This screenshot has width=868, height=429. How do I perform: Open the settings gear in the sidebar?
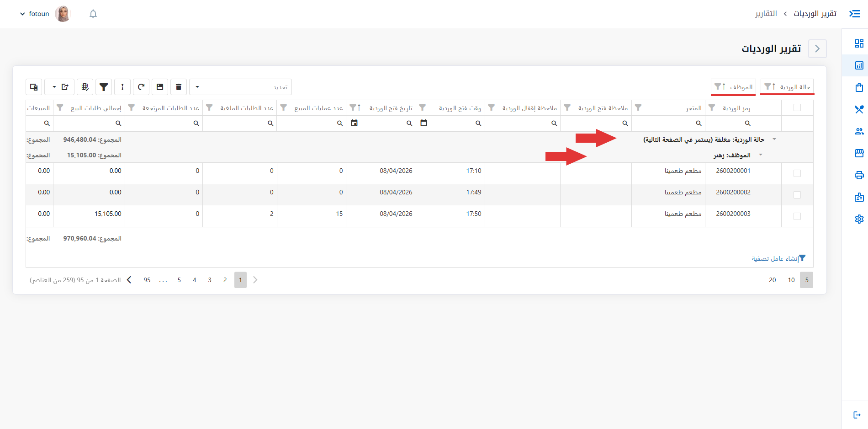pos(859,219)
